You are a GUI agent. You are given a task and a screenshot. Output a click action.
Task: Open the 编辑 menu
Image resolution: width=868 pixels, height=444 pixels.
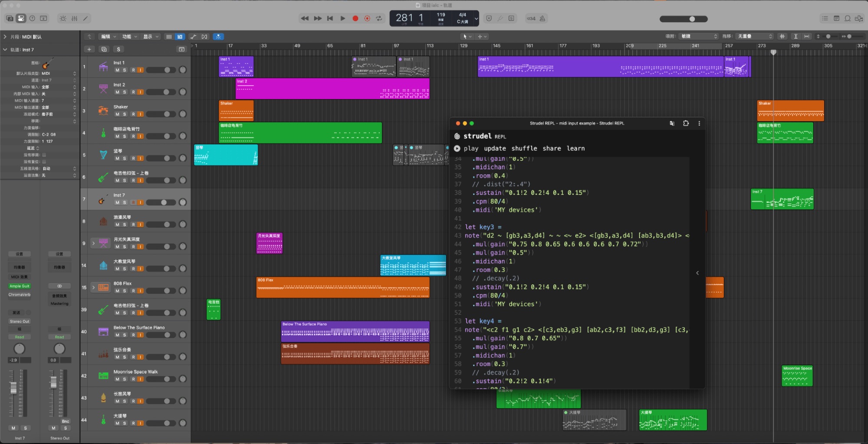pos(108,36)
